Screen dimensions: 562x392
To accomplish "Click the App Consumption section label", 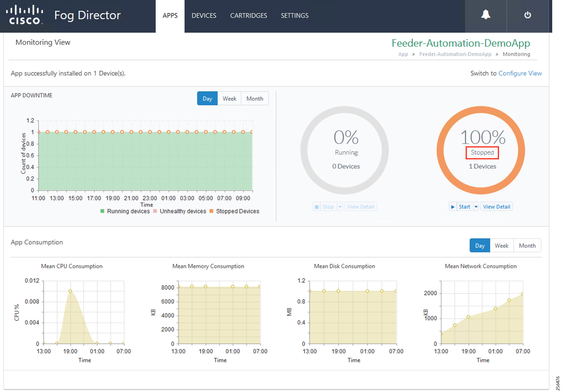I will (37, 242).
